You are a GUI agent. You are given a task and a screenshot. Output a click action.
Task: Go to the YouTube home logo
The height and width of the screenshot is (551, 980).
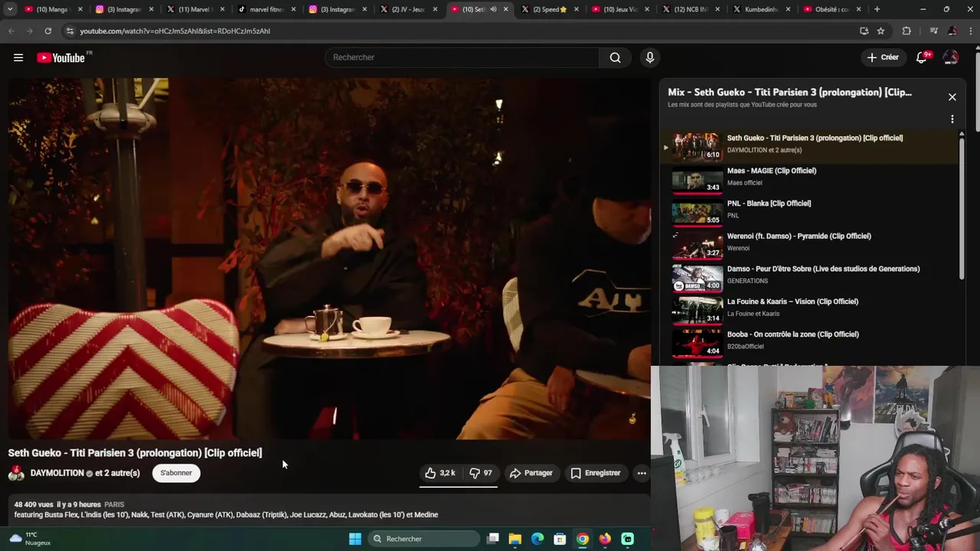pyautogui.click(x=61, y=57)
